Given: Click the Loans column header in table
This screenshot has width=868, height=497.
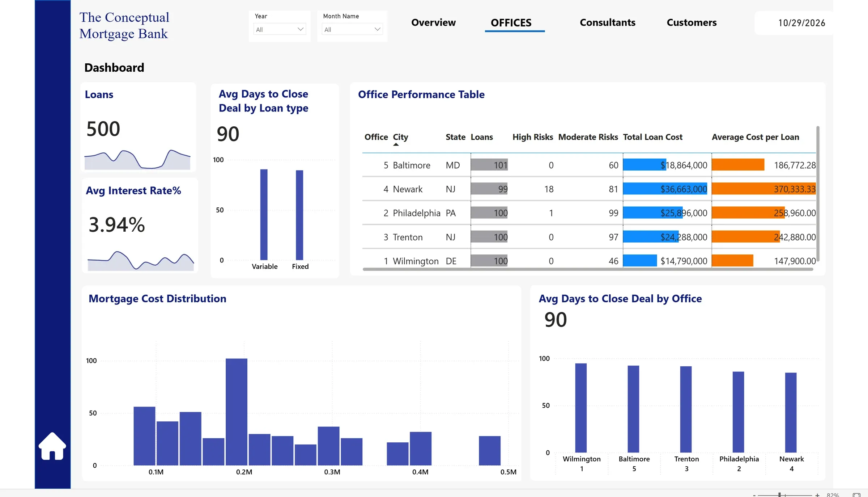Looking at the screenshot, I should 482,137.
